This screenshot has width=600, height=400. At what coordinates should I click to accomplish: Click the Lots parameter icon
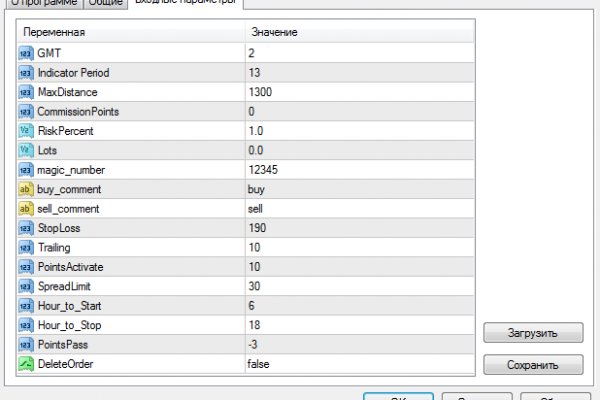pos(26,150)
